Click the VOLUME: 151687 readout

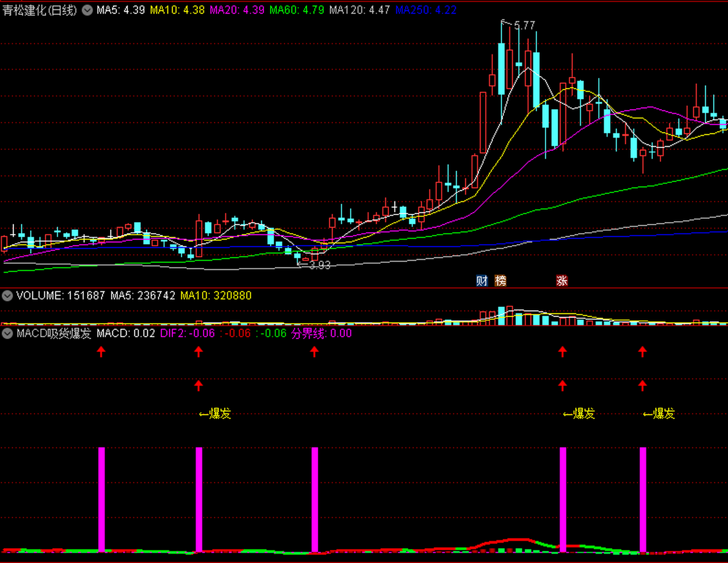point(61,296)
